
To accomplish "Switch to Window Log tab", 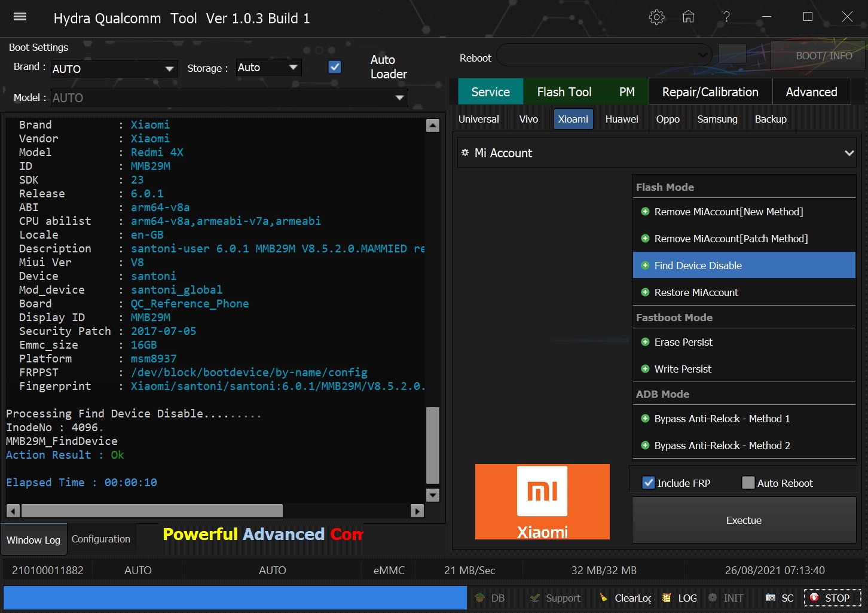I will pyautogui.click(x=33, y=539).
